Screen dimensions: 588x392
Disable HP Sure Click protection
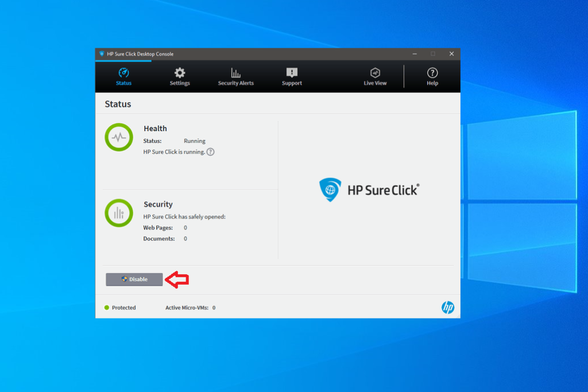pos(134,280)
